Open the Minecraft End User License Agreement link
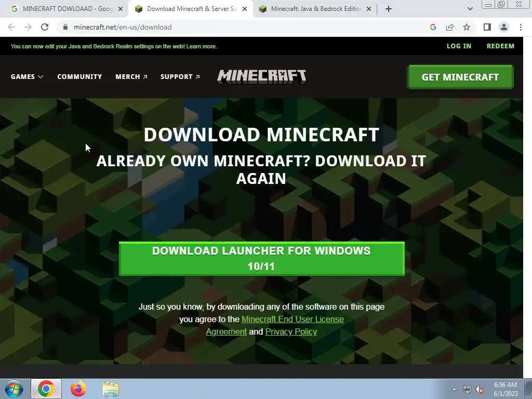Viewport: 532px width, 399px height. pos(275,325)
